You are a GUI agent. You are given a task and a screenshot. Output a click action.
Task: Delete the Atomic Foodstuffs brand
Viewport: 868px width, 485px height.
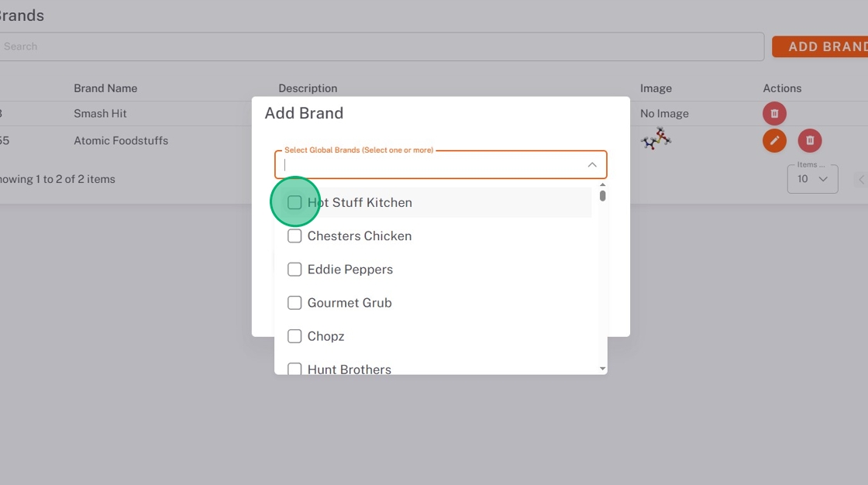pyautogui.click(x=809, y=140)
